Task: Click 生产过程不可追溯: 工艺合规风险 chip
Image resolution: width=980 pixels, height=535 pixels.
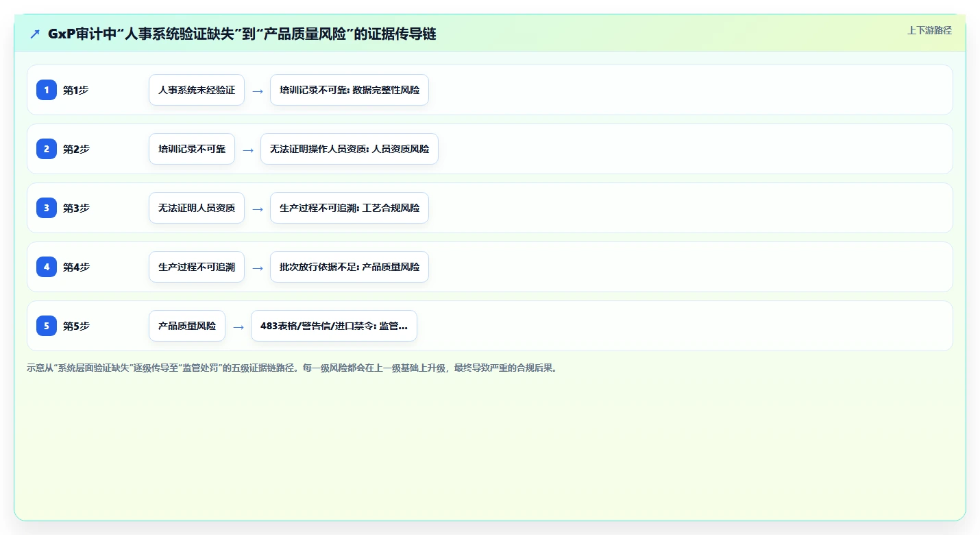Action: pos(350,208)
